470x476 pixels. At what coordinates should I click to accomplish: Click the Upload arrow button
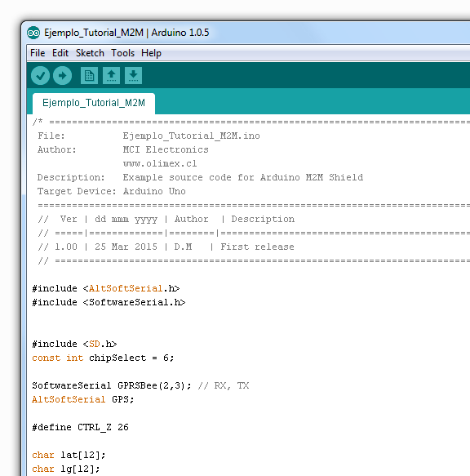click(63, 76)
